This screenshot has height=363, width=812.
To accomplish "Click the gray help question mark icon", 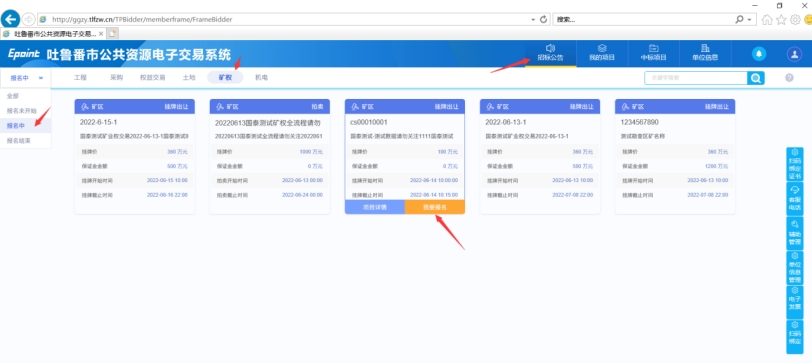I will [789, 78].
